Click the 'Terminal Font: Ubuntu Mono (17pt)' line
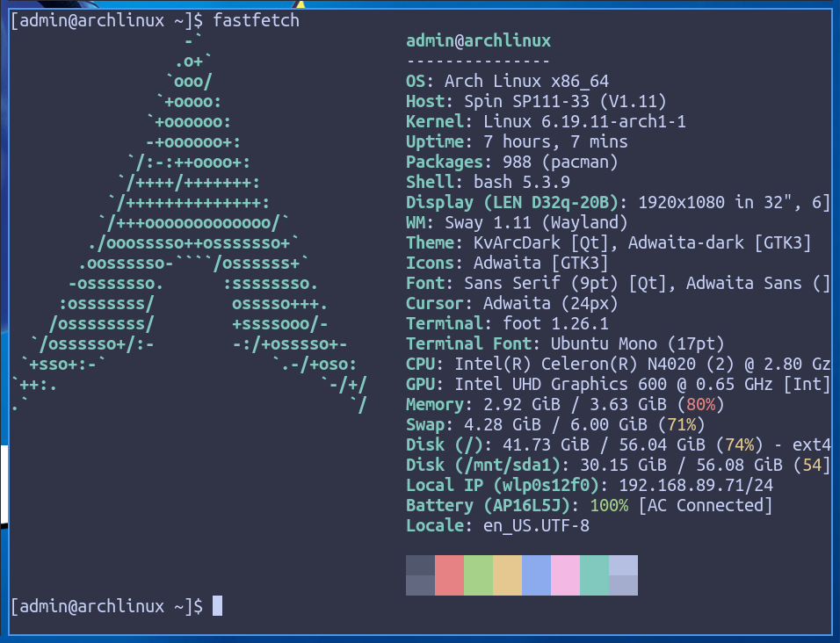 pyautogui.click(x=565, y=344)
